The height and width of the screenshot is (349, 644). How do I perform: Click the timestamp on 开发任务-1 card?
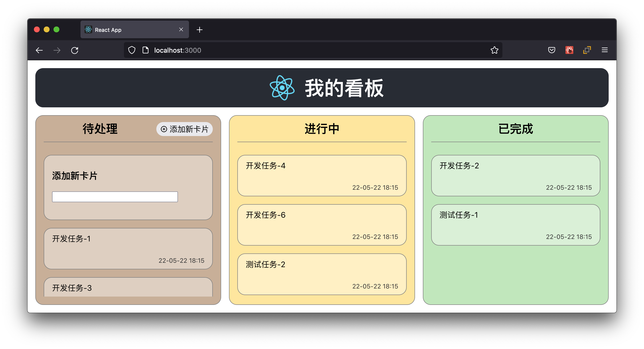pos(181,260)
